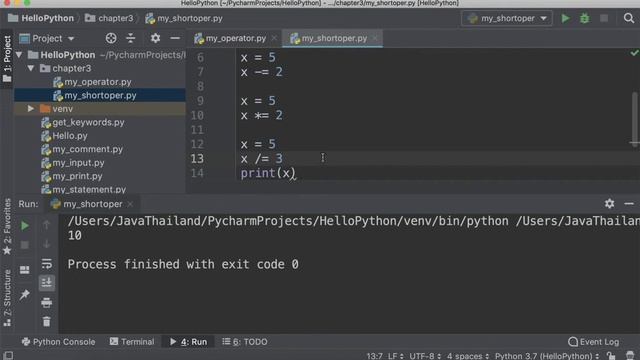This screenshot has width=640, height=360.
Task: Expand the venv folder
Action: 31,109
